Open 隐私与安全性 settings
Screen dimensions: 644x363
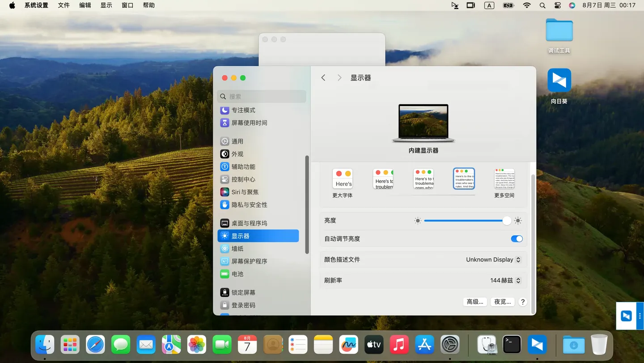[x=249, y=205]
